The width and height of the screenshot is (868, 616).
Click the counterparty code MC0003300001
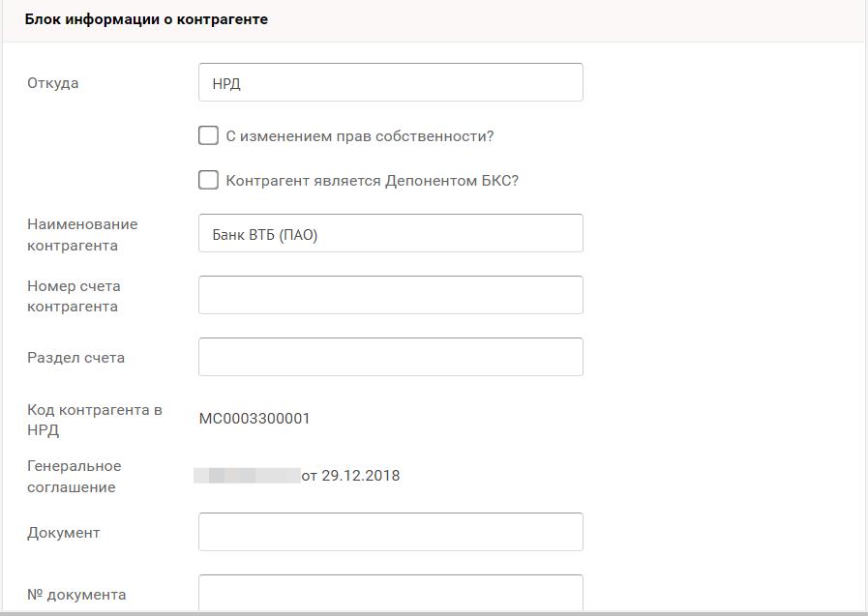click(x=254, y=419)
